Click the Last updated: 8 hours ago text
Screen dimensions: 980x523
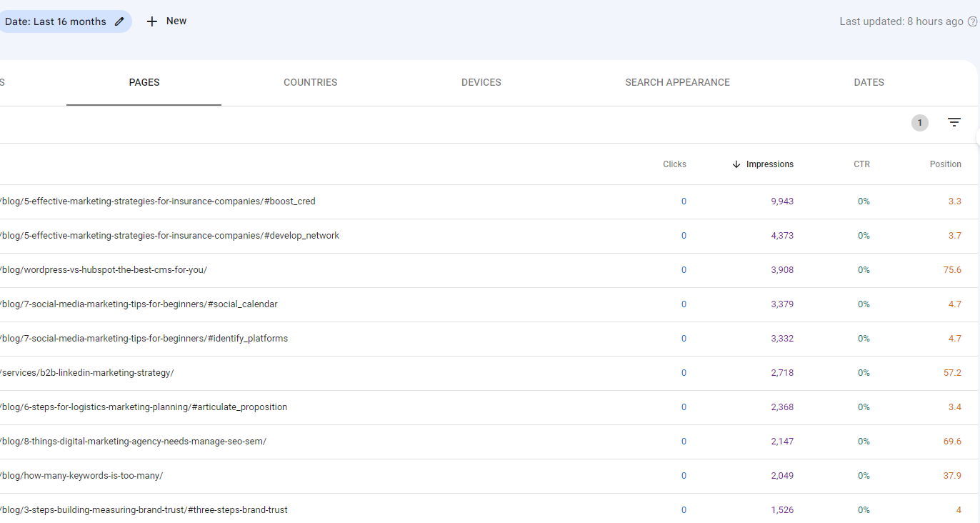click(x=901, y=21)
